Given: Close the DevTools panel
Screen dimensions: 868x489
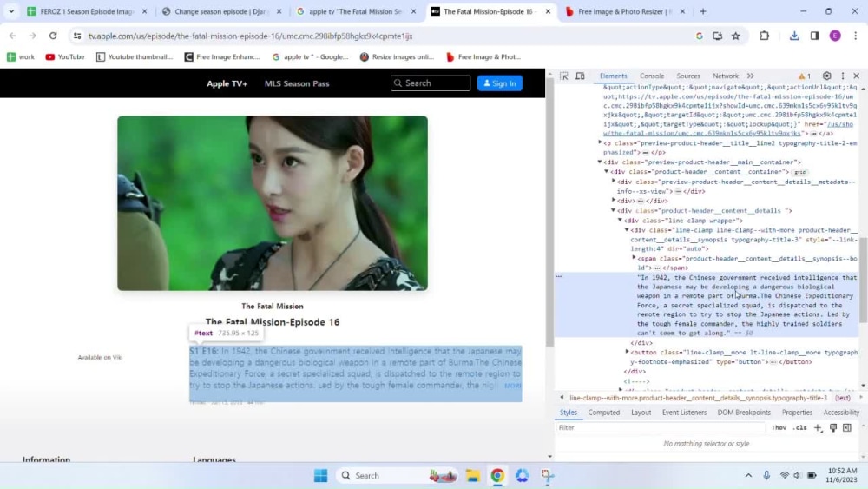Looking at the screenshot, I should pyautogui.click(x=857, y=76).
